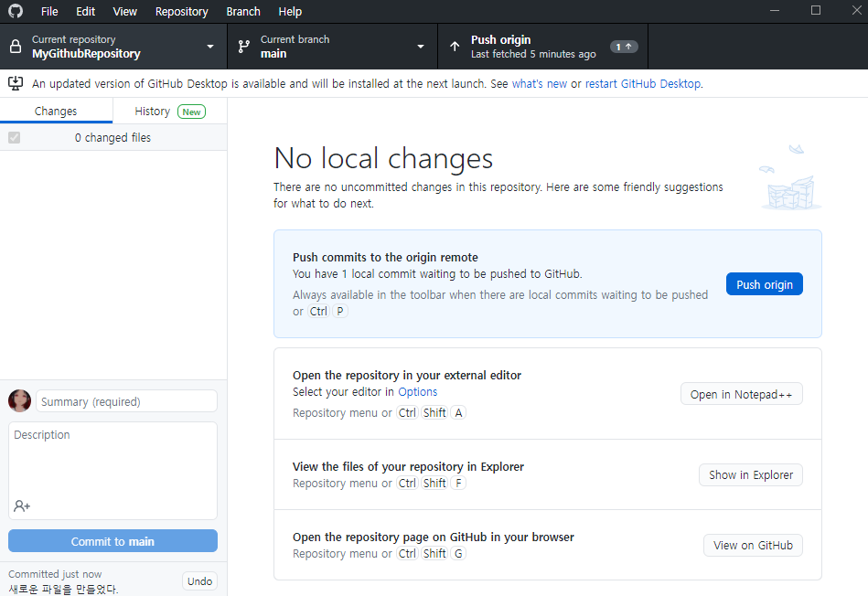The height and width of the screenshot is (596, 868).
Task: Click '0 changed files' label
Action: pyautogui.click(x=113, y=138)
